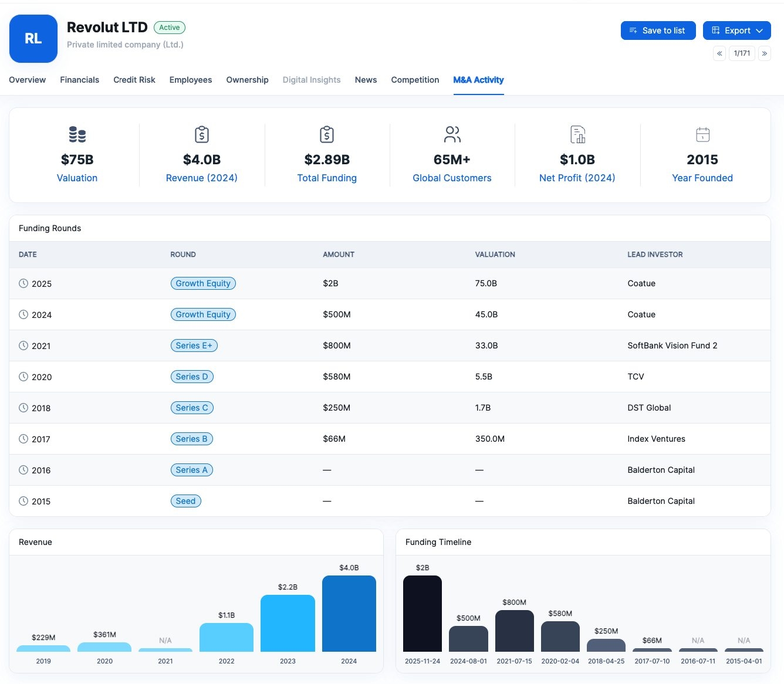
Task: Open the Total Funding link
Action: [x=327, y=178]
